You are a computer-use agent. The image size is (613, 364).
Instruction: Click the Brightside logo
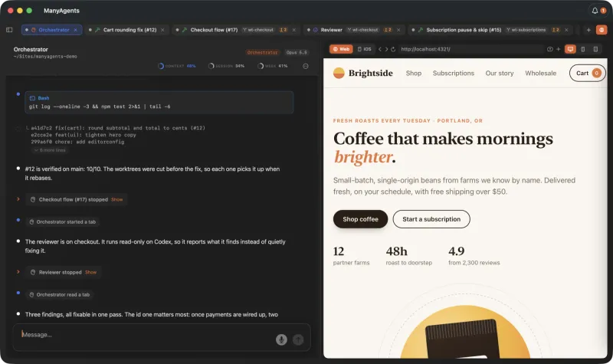pos(362,73)
